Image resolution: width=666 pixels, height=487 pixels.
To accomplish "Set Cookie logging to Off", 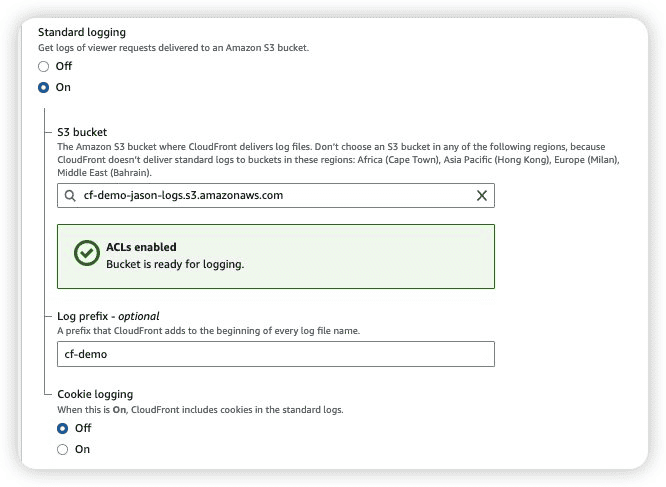I will (x=62, y=428).
